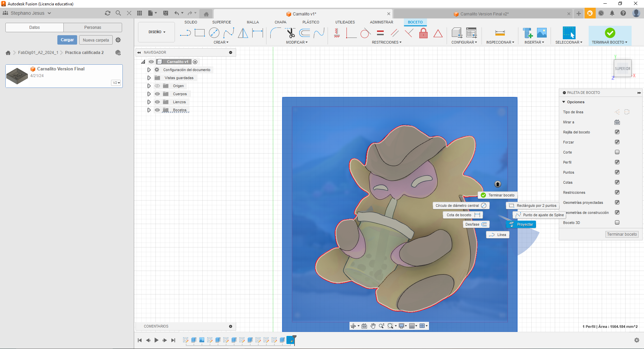This screenshot has height=349, width=644.
Task: Toggle visibility of Cuerpos folder
Action: 157,94
